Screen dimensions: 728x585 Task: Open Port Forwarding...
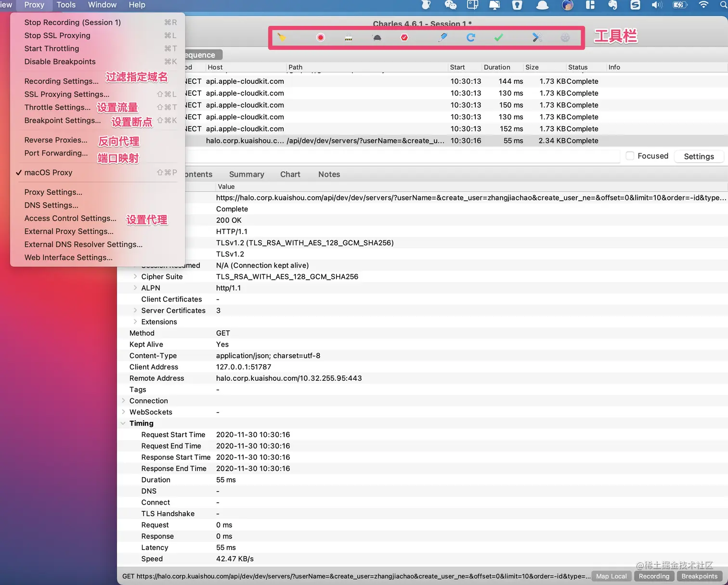(x=98, y=153)
